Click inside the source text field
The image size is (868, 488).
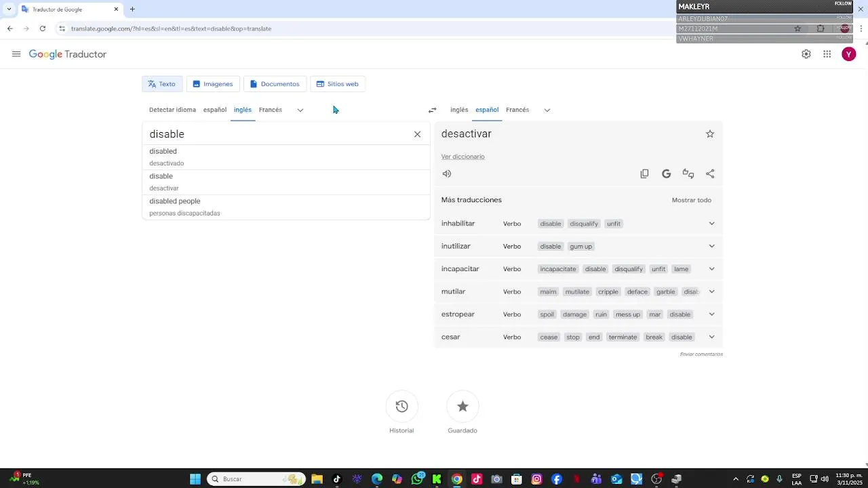278,134
